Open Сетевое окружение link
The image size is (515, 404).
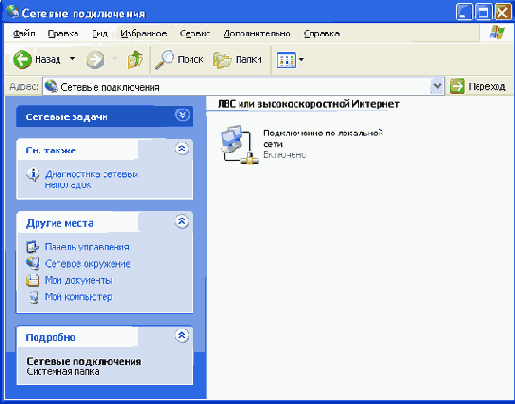click(x=87, y=264)
